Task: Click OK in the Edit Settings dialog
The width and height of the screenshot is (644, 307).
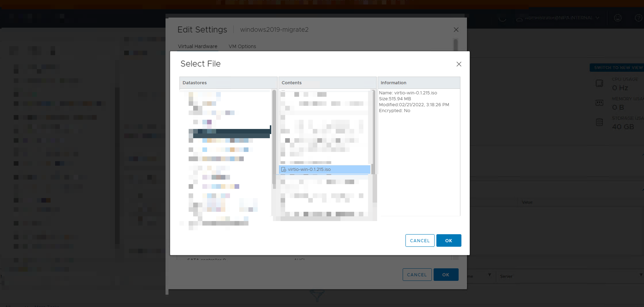Action: click(446, 275)
